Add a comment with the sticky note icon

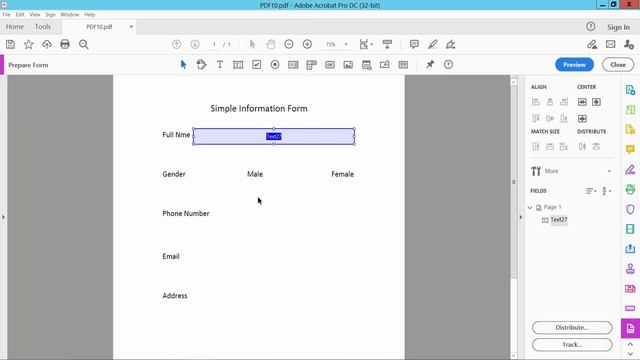pos(414,44)
